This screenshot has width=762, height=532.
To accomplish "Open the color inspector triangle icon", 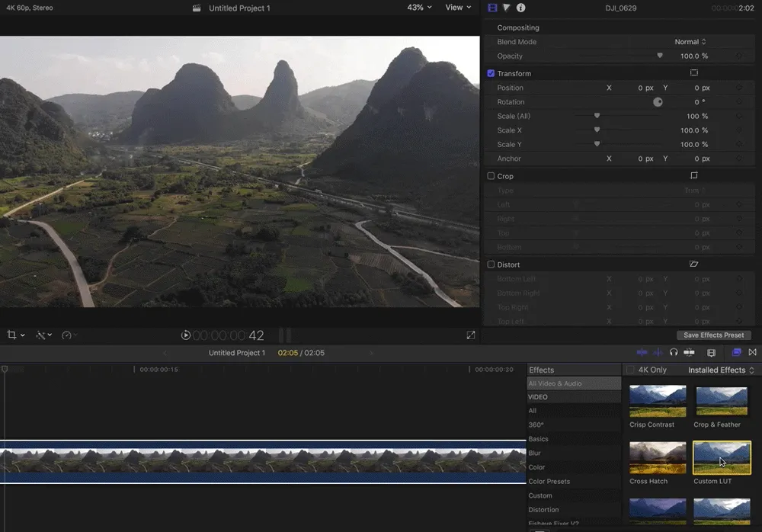I will [x=507, y=8].
